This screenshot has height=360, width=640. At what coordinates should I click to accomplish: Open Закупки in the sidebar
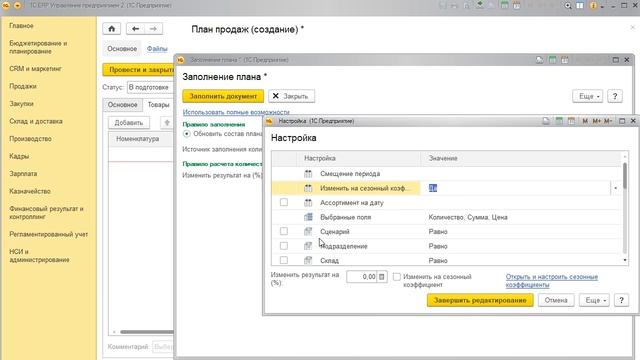coord(21,104)
